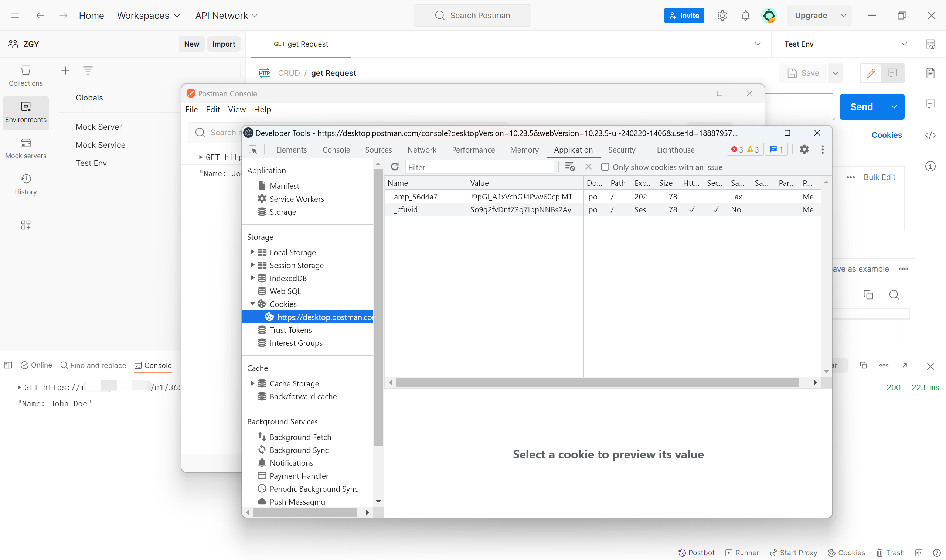946x560 pixels.
Task: Open the request info icon
Action: click(x=930, y=166)
